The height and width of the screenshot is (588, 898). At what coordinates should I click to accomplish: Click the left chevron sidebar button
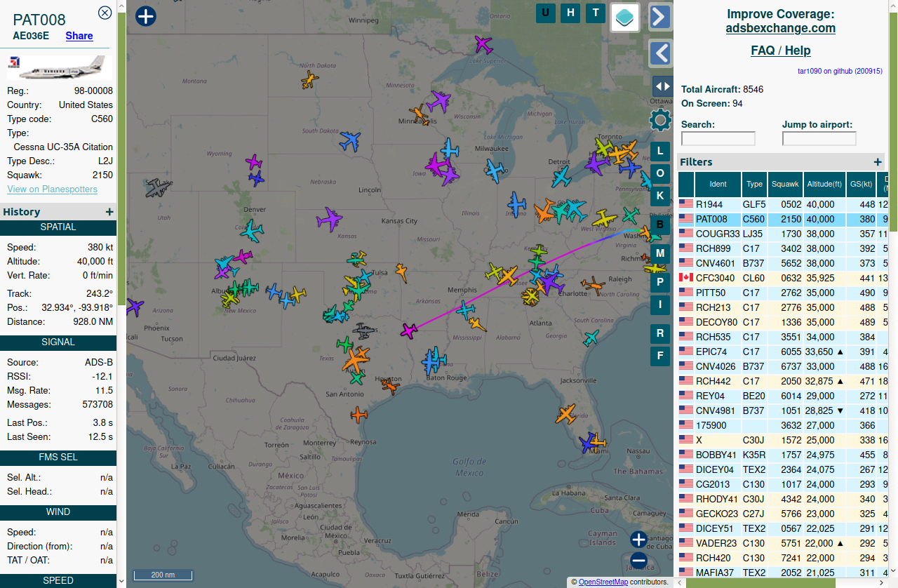click(x=660, y=53)
